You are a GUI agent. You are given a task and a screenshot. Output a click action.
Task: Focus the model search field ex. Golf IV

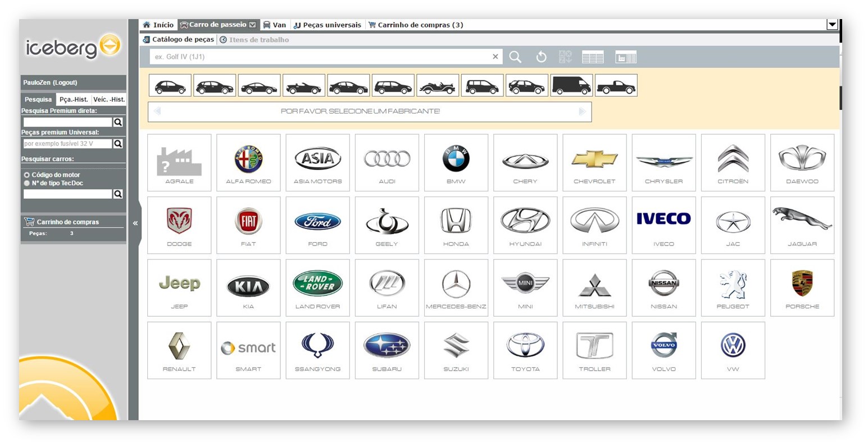[x=320, y=57]
